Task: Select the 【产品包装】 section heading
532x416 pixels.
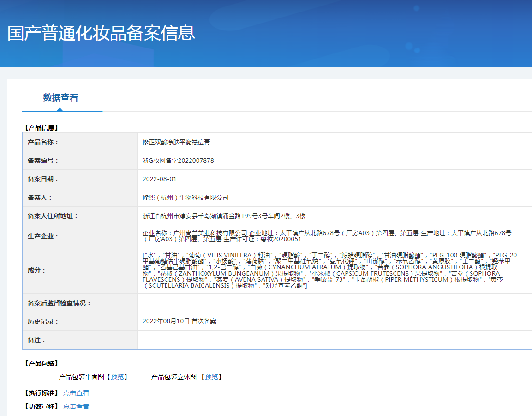Action: coord(42,363)
